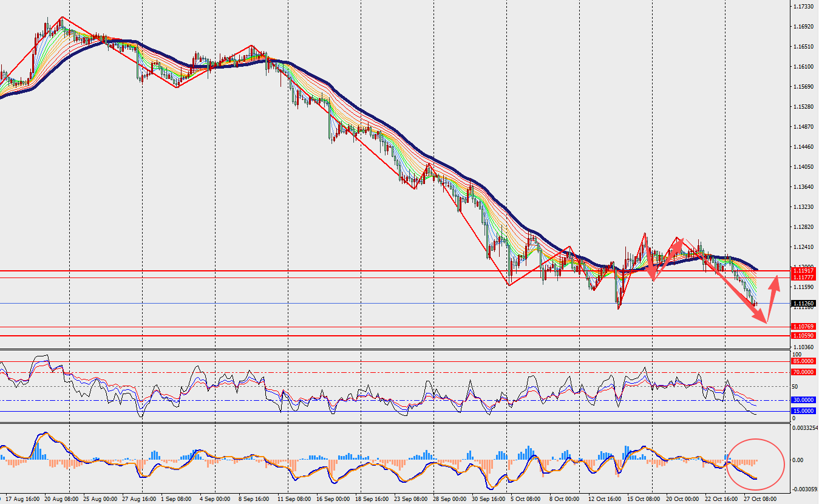This screenshot has width=819, height=504.
Task: Click the 1.13640 price scale value
Action: tap(804, 187)
